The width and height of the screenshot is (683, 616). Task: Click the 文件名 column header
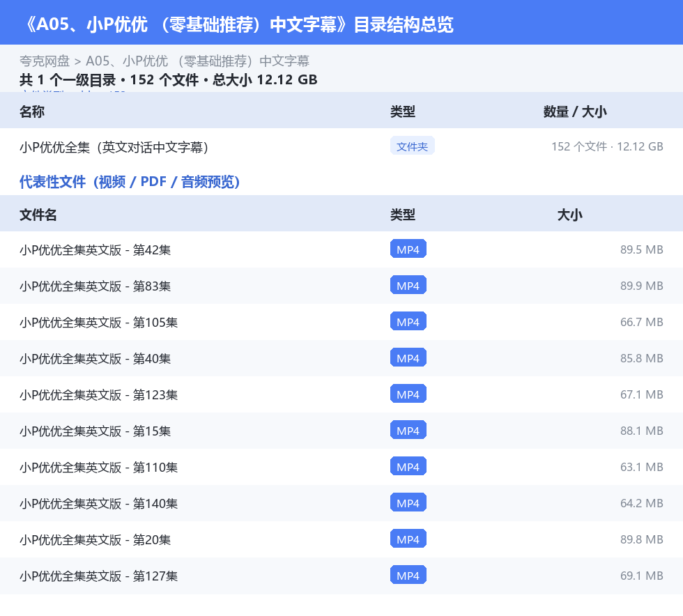click(38, 215)
